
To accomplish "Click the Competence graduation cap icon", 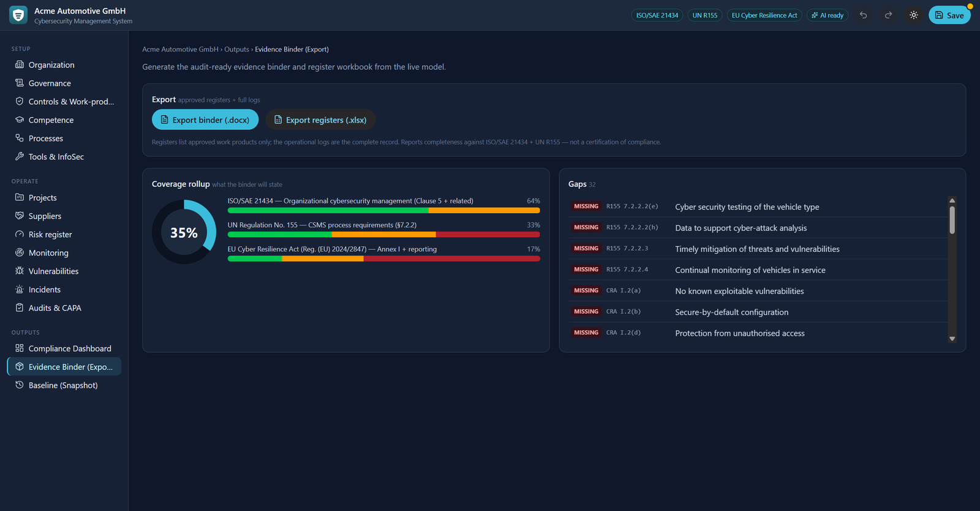I will (20, 119).
